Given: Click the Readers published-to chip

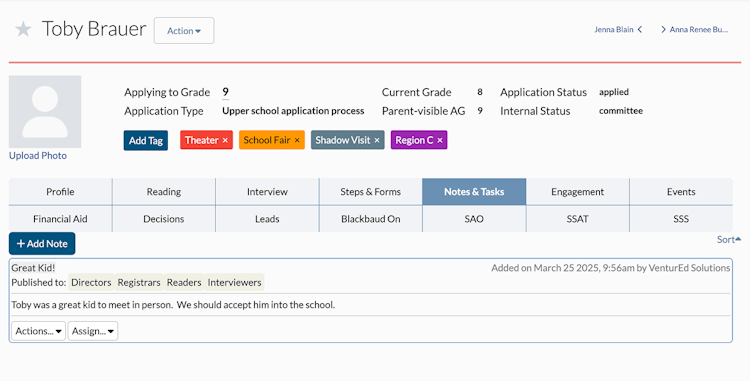Looking at the screenshot, I should point(184,283).
